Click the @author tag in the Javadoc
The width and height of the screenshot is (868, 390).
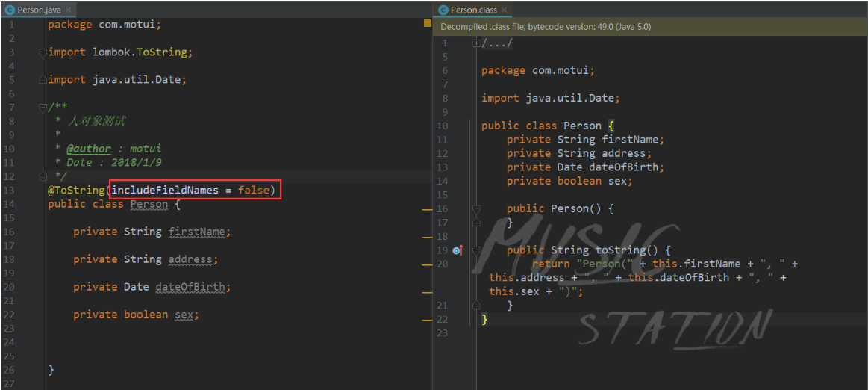[89, 149]
